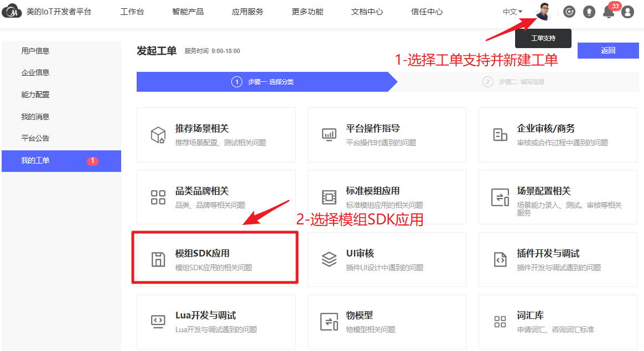
Task: Open the 文档中心 top menu
Action: coord(367,12)
